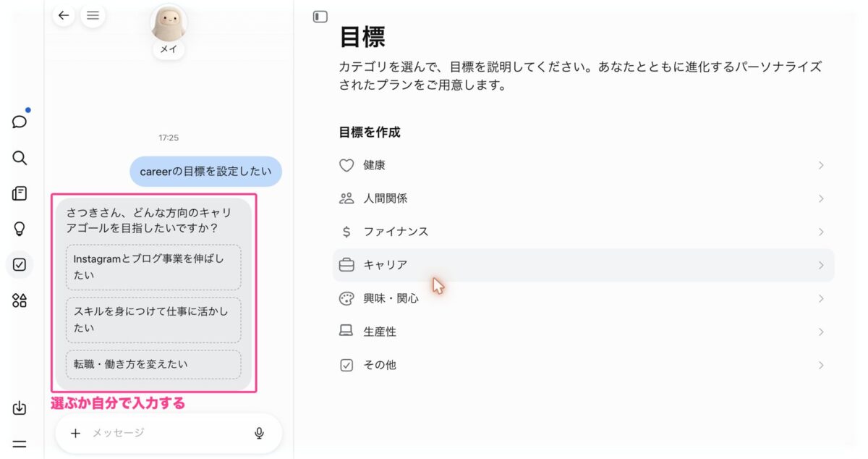The height and width of the screenshot is (459, 868).
Task: Click the heart icon next to 健康
Action: (x=346, y=165)
